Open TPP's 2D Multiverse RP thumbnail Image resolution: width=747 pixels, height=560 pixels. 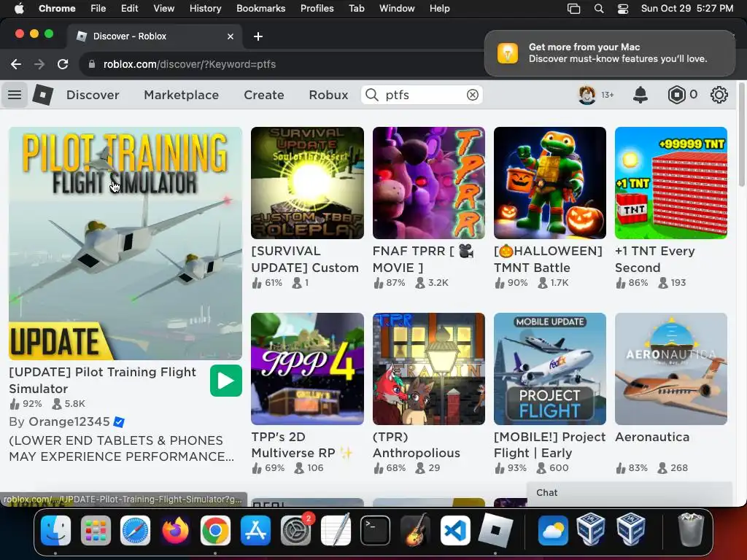307,368
